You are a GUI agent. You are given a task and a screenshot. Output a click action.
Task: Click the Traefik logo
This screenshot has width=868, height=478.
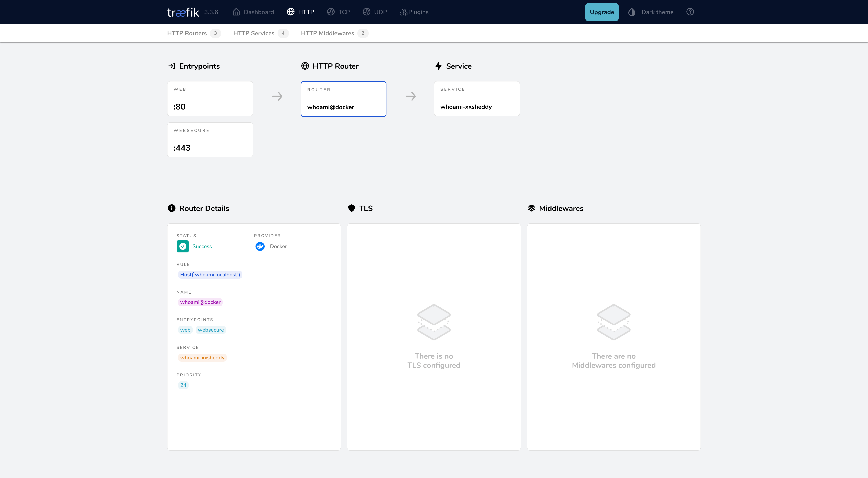pyautogui.click(x=183, y=12)
